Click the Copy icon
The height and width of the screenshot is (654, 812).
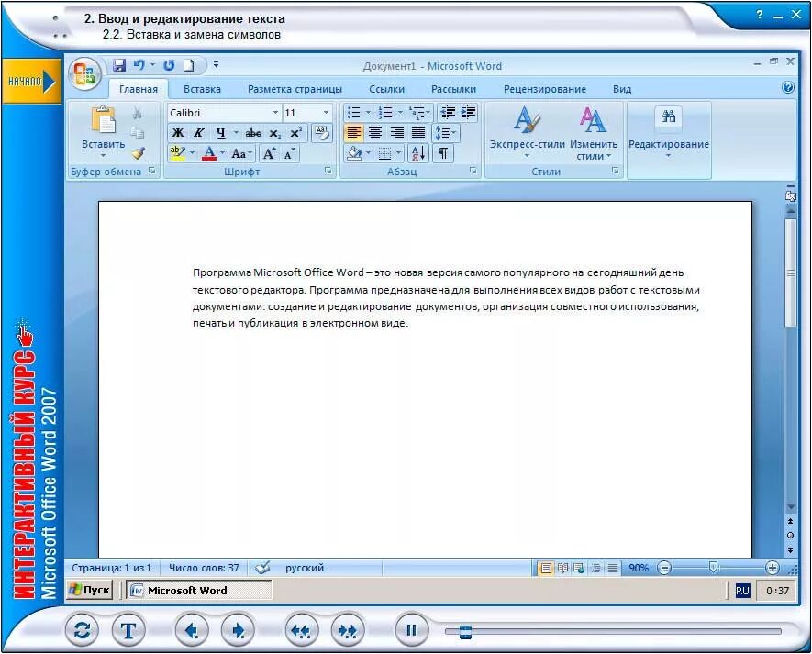(x=138, y=133)
